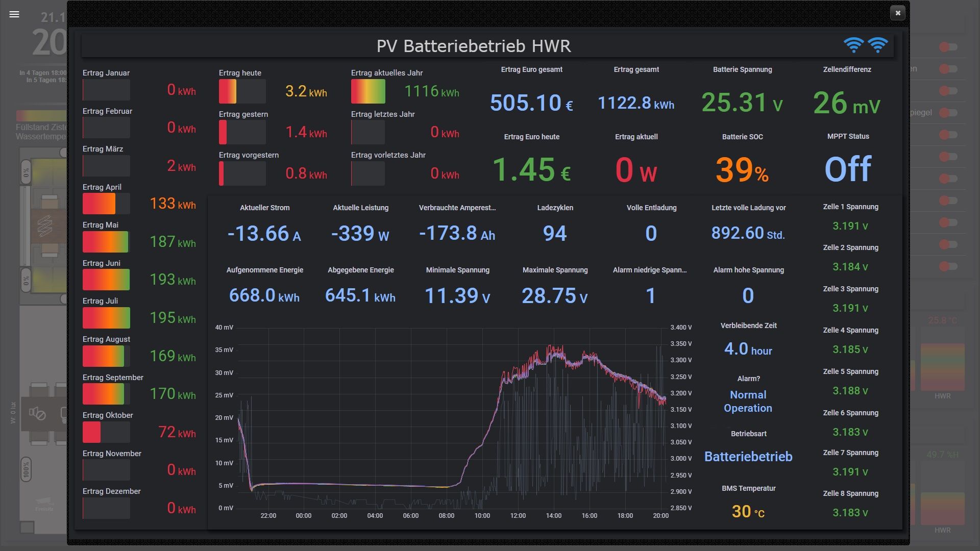This screenshot has height=551, width=980.
Task: Click the Ertrag Juli progress bar
Action: pyautogui.click(x=106, y=318)
